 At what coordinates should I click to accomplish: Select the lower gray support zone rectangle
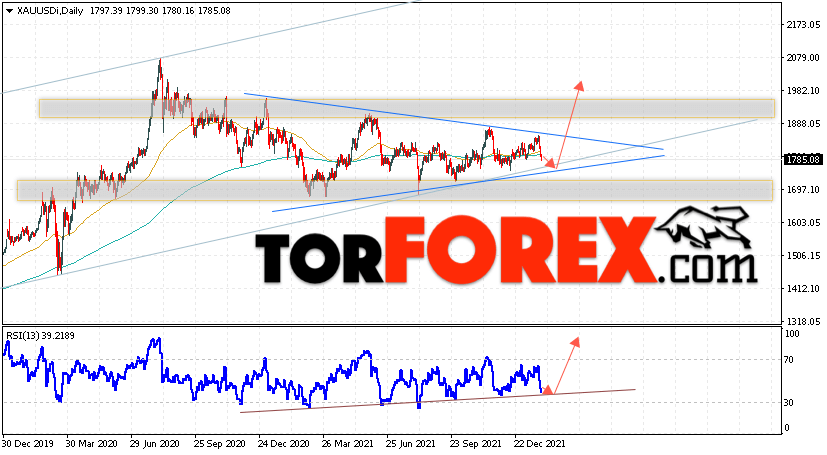pyautogui.click(x=395, y=190)
